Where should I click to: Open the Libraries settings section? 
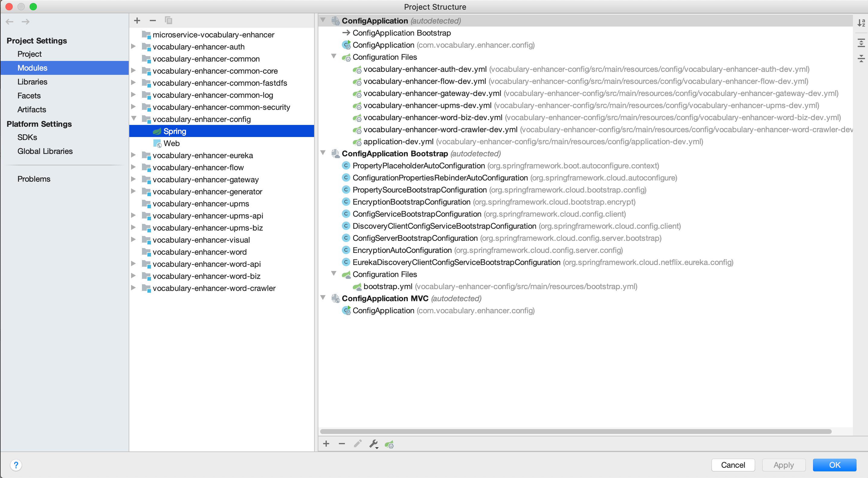pyautogui.click(x=32, y=82)
